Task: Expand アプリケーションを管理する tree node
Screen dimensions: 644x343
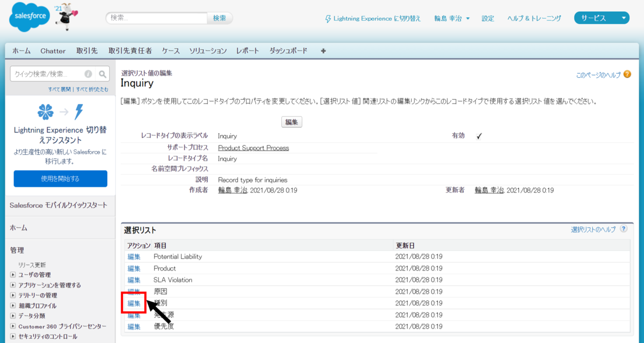Action: [x=13, y=285]
